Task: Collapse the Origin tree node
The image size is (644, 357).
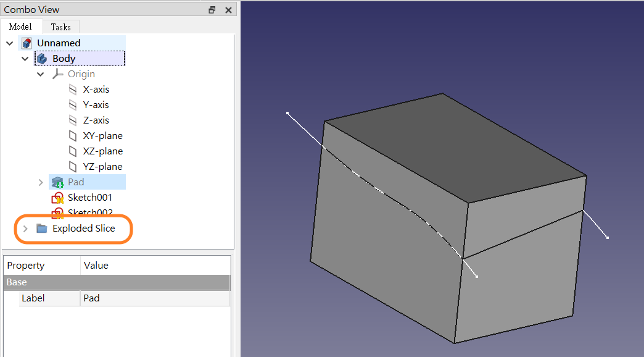Action: point(40,74)
